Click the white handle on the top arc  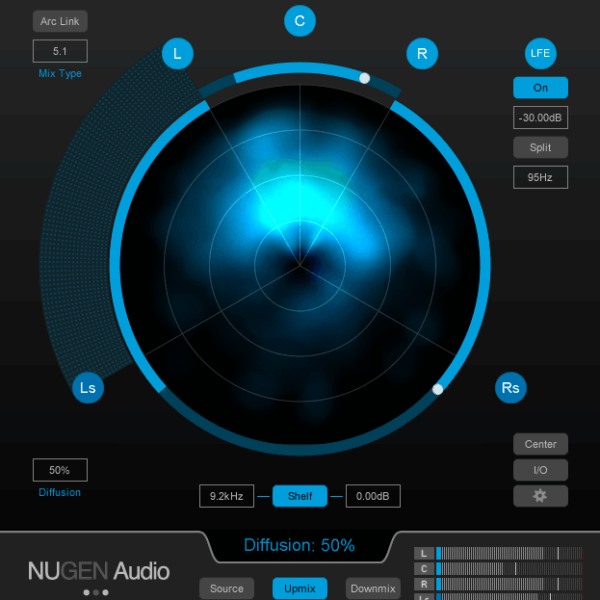[x=365, y=77]
